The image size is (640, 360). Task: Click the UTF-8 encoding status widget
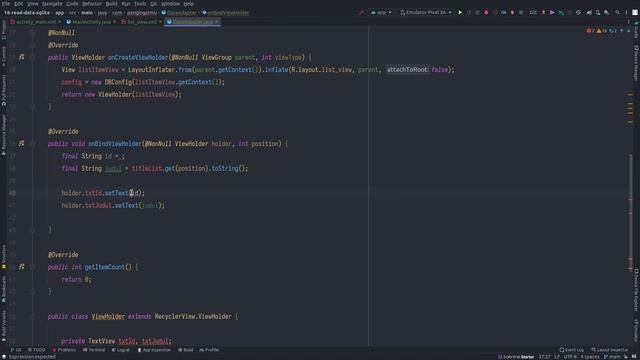pyautogui.click(x=570, y=357)
